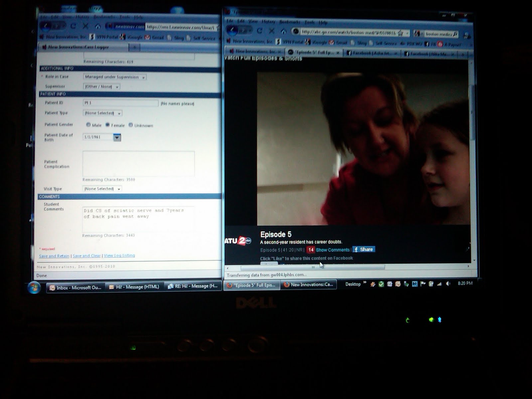532x399 pixels.
Task: Open the Gmail bookmark in the Episode 5 window
Action: pyautogui.click(x=338, y=43)
